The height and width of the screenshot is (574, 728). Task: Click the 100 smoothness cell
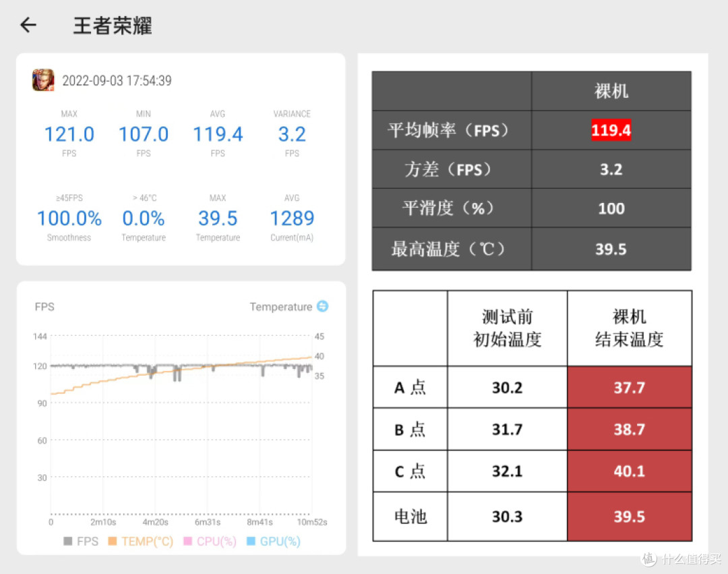[x=611, y=208]
